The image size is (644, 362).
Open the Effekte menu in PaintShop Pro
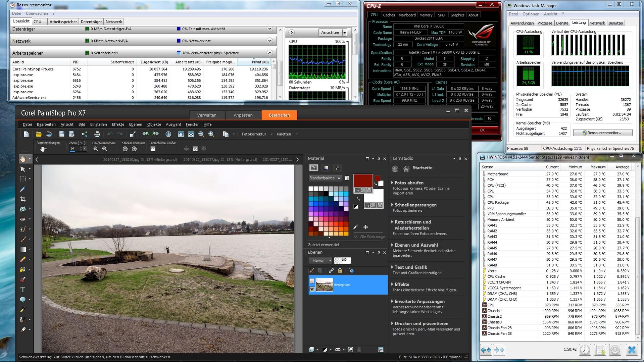click(118, 124)
